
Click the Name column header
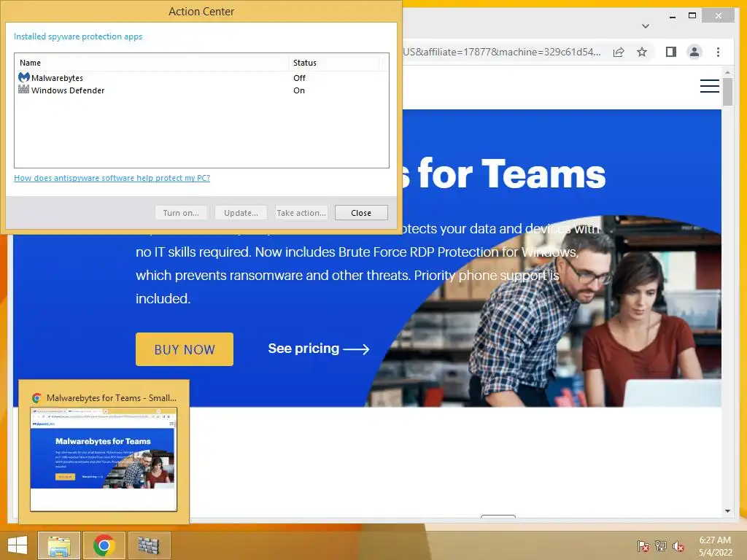point(151,63)
